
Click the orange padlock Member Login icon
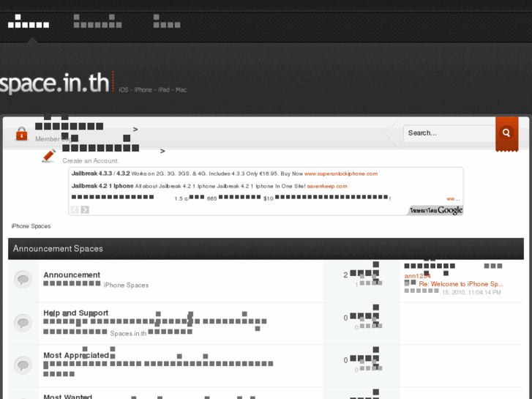[x=22, y=134]
